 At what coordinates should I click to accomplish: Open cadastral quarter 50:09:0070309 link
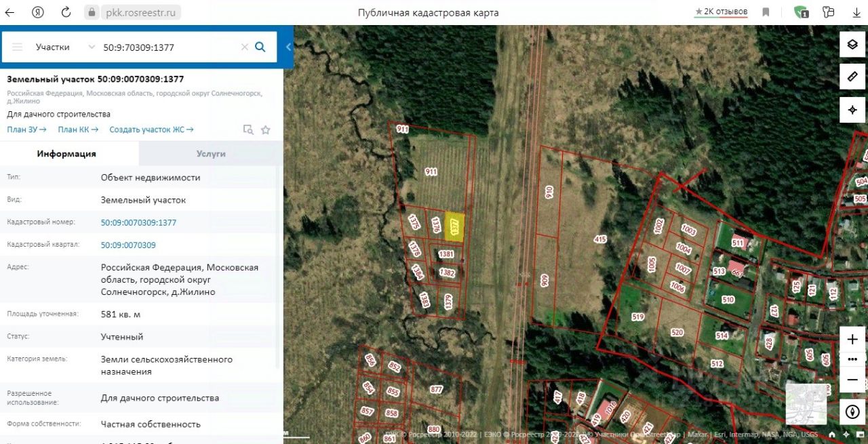128,245
